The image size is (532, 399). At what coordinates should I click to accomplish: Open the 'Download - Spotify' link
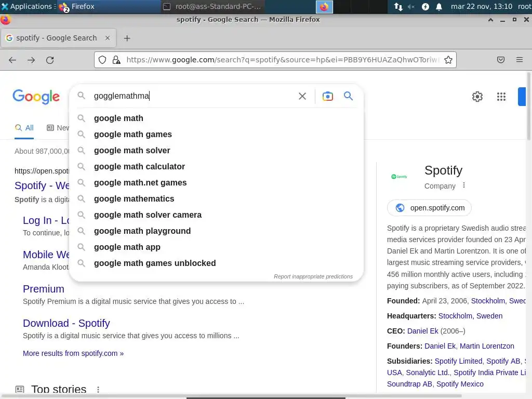(x=66, y=323)
